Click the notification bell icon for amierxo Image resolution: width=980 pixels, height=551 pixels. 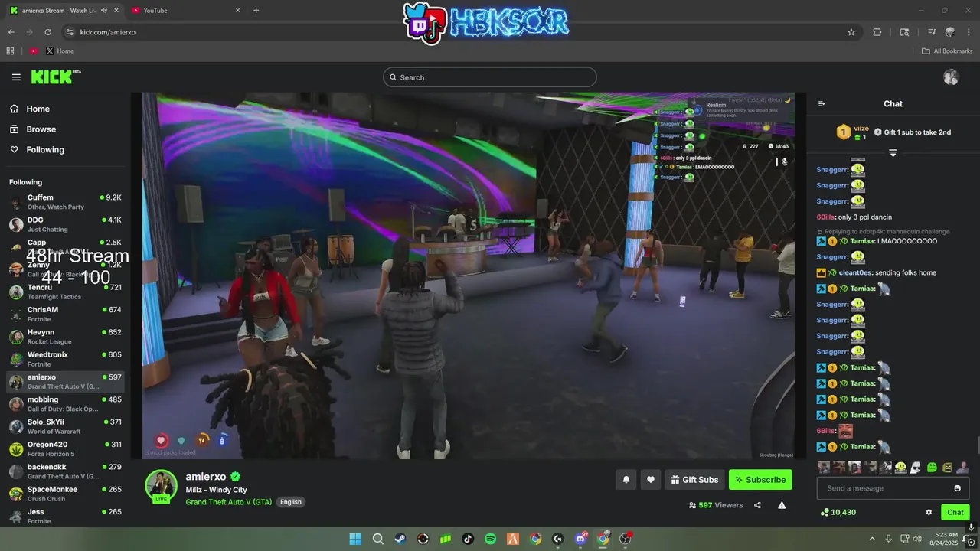(x=626, y=480)
